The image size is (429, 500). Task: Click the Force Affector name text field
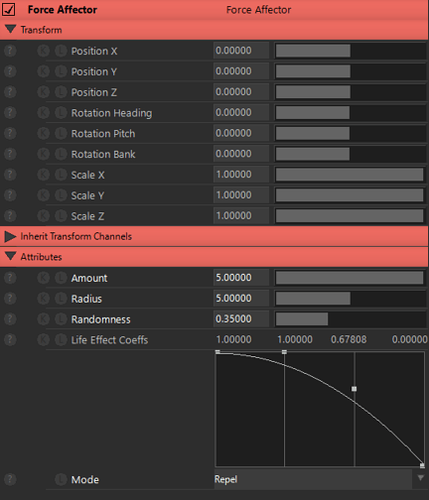tap(258, 10)
